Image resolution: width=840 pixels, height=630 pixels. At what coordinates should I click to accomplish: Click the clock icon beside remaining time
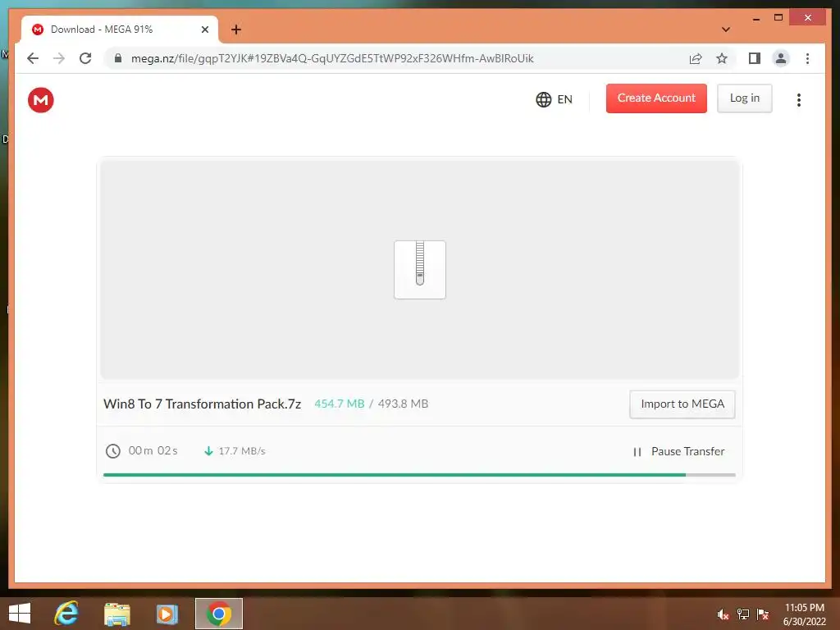pos(113,451)
